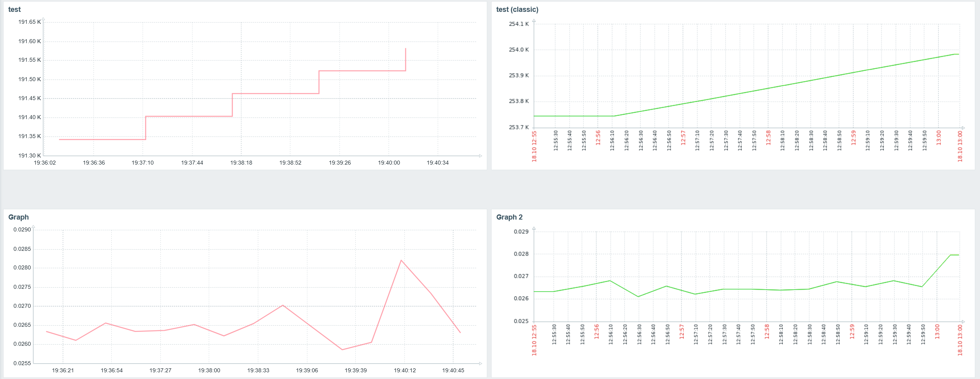The height and width of the screenshot is (379, 980).
Task: Select the 19:40:45 time label in Graph
Action: coord(453,370)
